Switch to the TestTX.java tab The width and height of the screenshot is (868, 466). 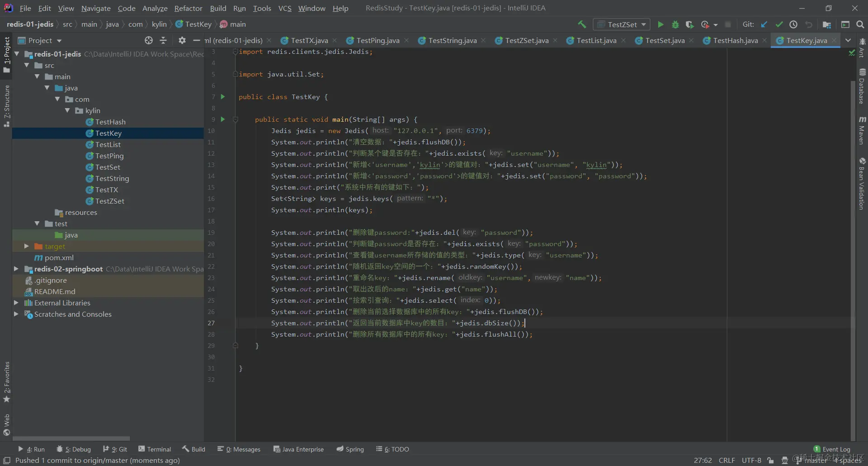click(x=309, y=40)
